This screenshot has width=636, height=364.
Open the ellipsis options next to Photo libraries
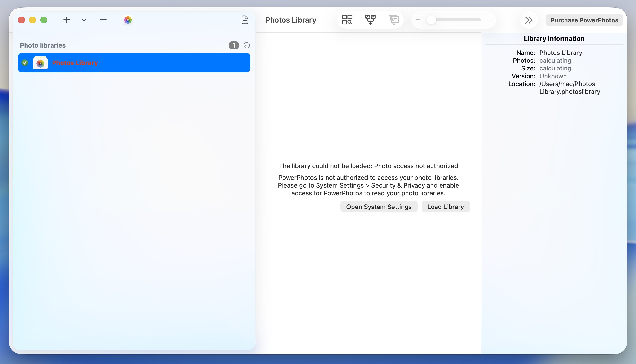(x=247, y=45)
